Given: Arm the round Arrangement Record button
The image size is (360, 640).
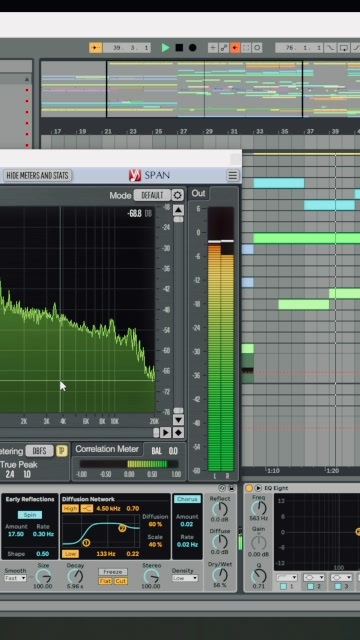Looking at the screenshot, I should pyautogui.click(x=192, y=48).
